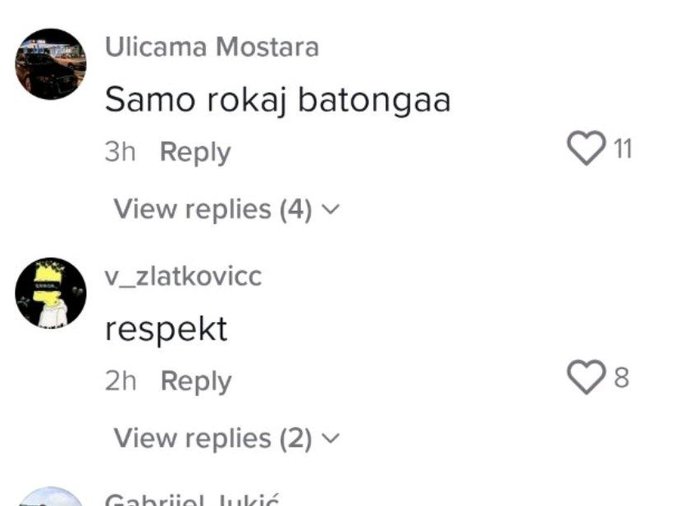Expand View replies (2) thread
Viewport: 676px width, 506px height.
pyautogui.click(x=212, y=438)
